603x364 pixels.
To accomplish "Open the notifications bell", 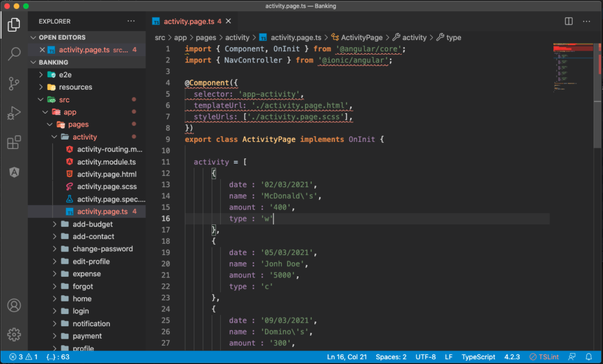I will click(x=588, y=356).
